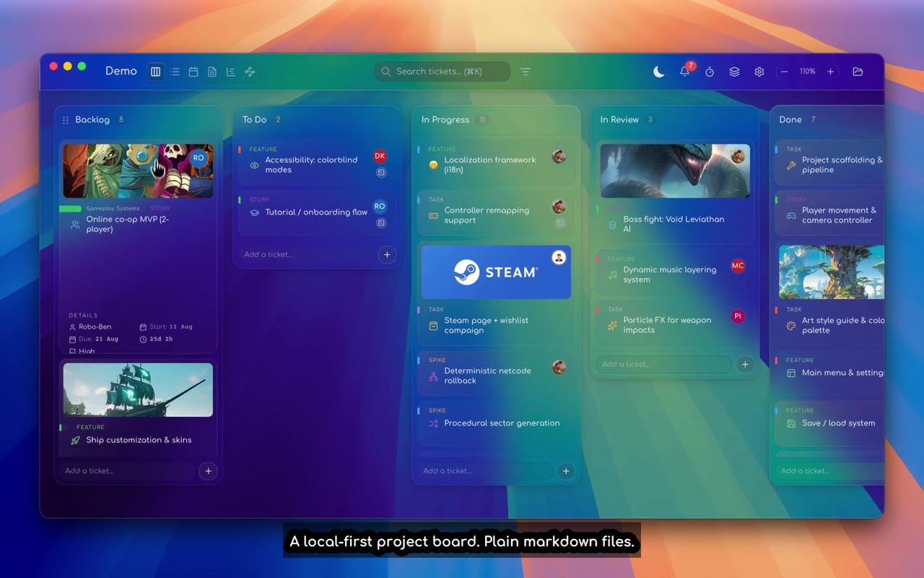Click the In Review column header

tap(619, 120)
